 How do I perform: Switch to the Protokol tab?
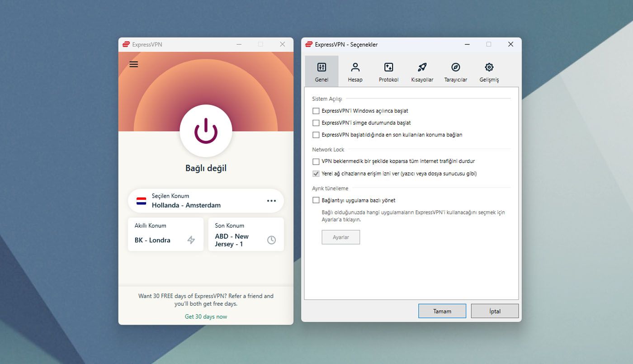388,71
